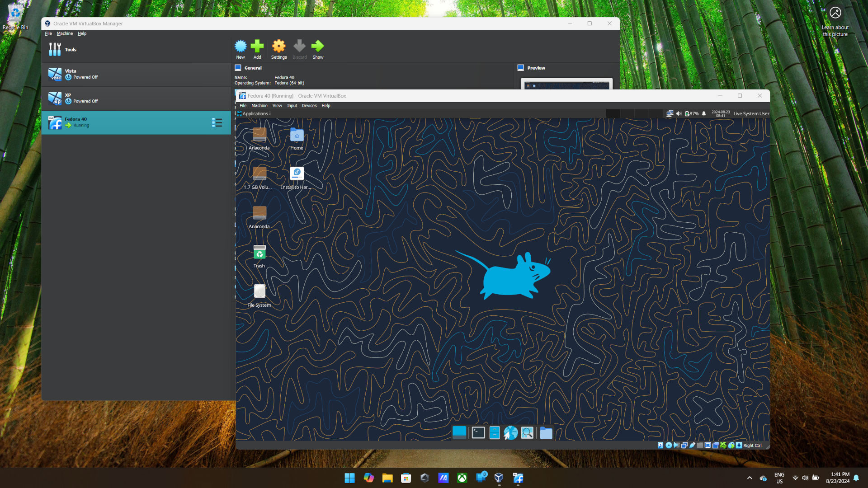Click the Add VM button in toolbar

coord(258,49)
